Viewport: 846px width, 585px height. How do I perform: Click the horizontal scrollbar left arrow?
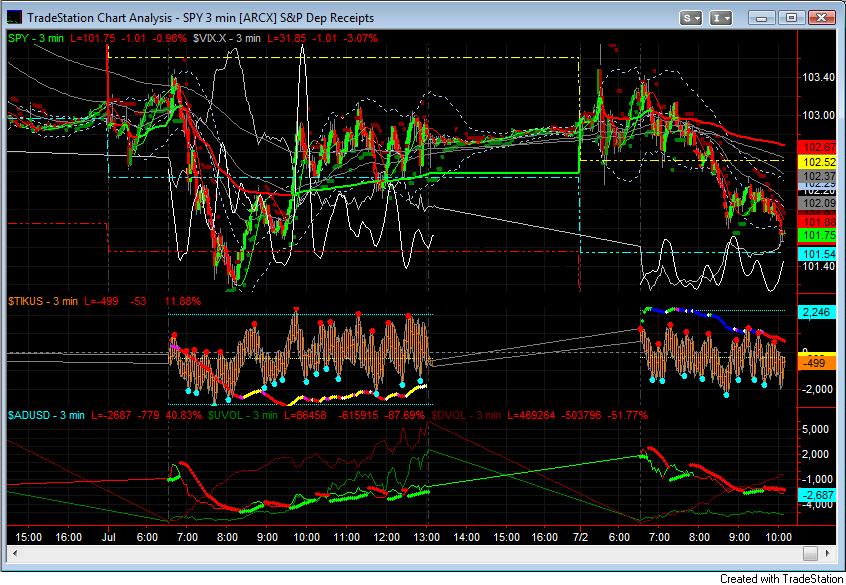pos(15,553)
